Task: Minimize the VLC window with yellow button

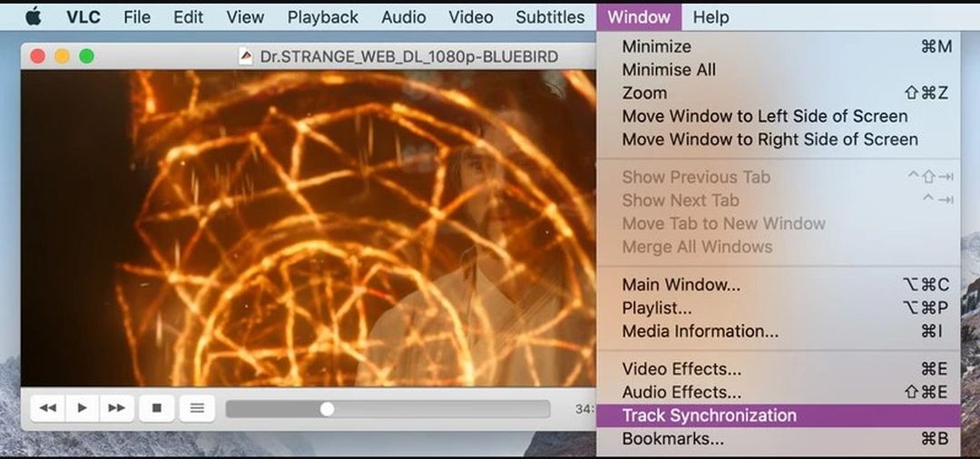Action: [x=62, y=56]
